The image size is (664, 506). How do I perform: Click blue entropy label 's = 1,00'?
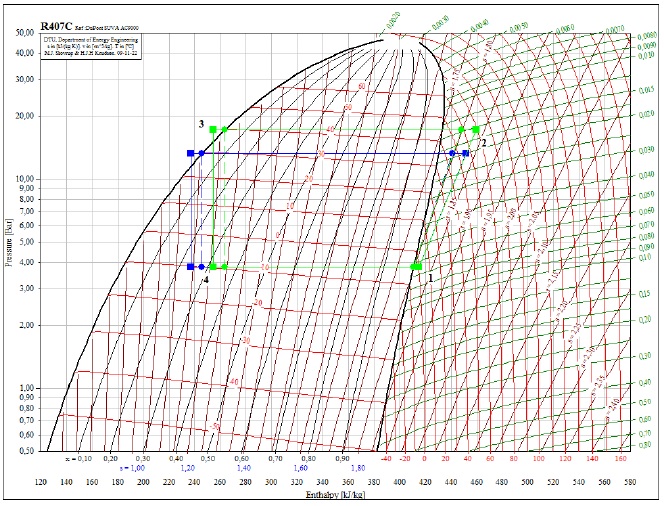pos(133,468)
